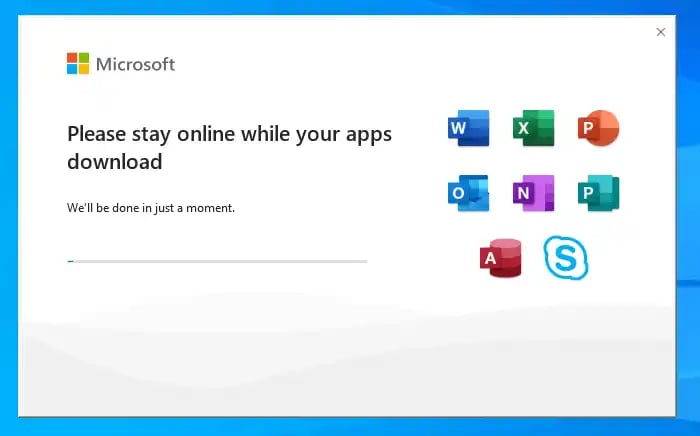Click the Microsoft wordmark text
This screenshot has width=700, height=436.
135,64
